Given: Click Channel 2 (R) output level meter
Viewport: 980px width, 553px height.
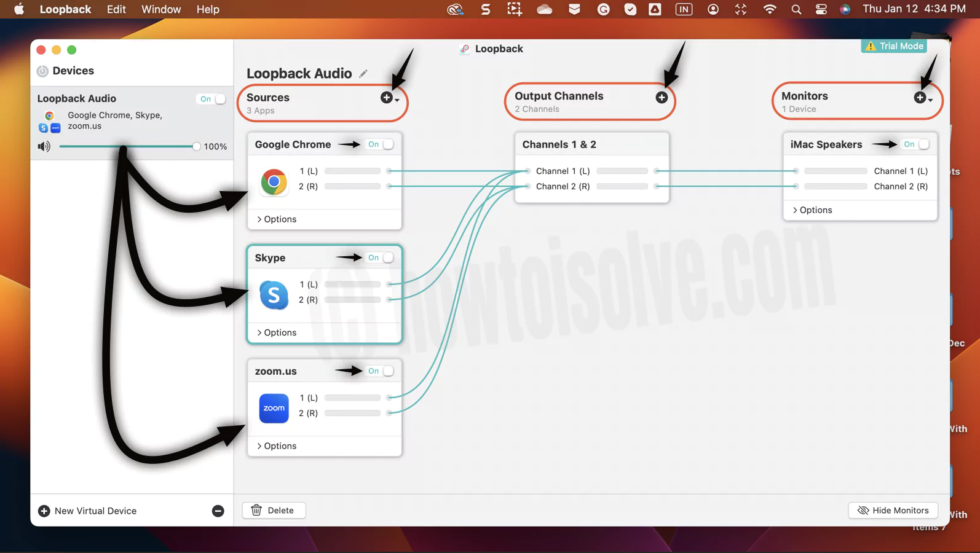Looking at the screenshot, I should (x=622, y=186).
